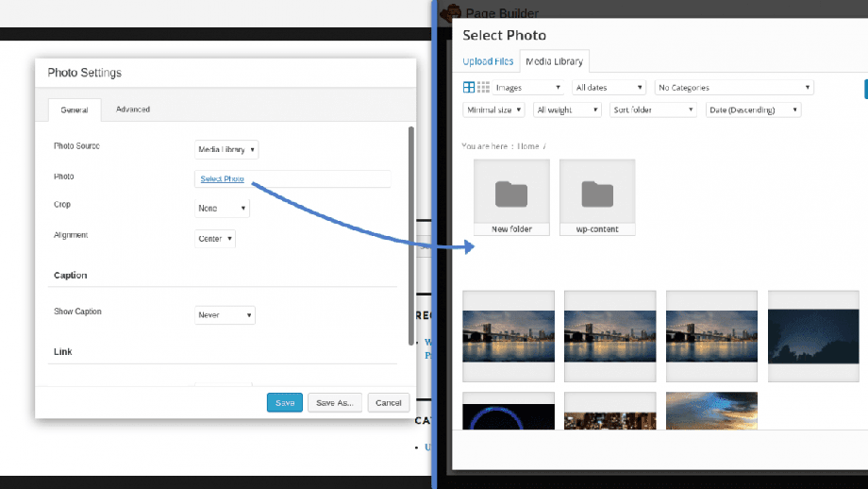Cancel the Photo Settings dialog
This screenshot has height=489, width=868.
coord(389,402)
